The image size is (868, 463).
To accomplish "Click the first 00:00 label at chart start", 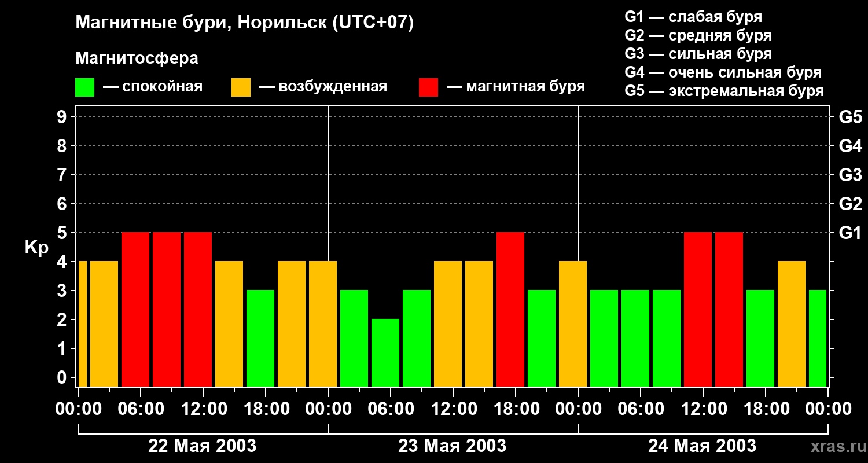I will click(x=78, y=409).
